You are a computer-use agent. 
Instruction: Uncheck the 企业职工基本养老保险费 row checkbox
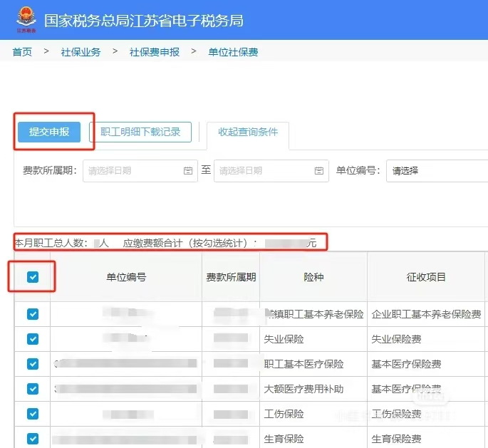tap(33, 314)
